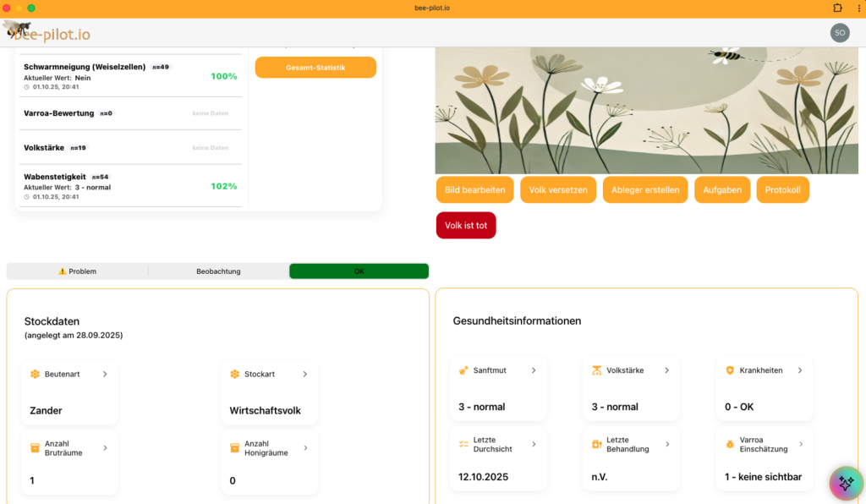
Task: Expand the Stockart card chevron
Action: pyautogui.click(x=304, y=373)
